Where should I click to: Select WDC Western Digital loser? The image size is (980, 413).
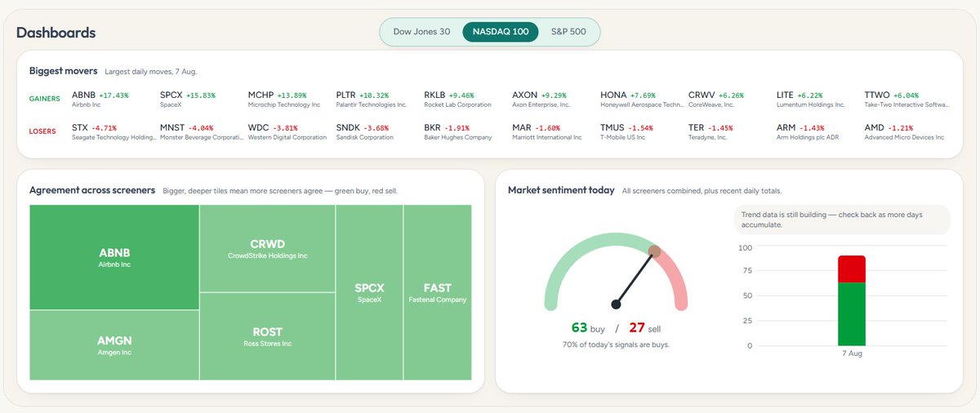(288, 132)
